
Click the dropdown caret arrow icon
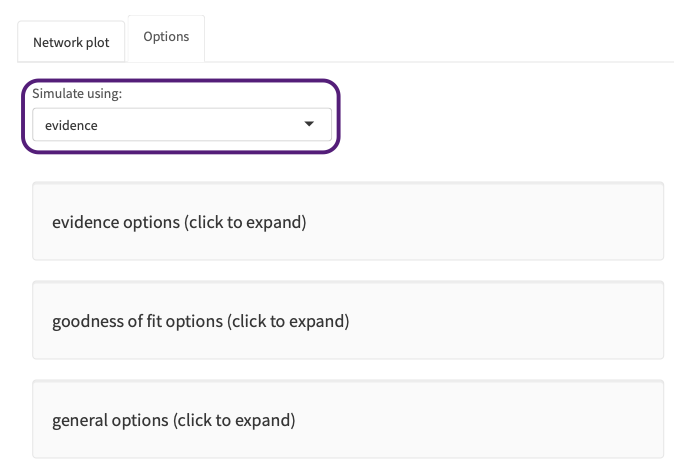(x=309, y=125)
